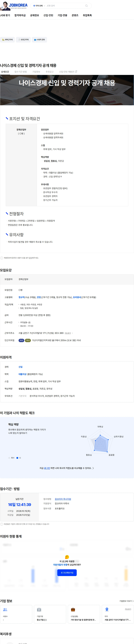The width and height of the screenshot is (134, 644).
Task: Click the JOBKOREA logo
Action: tap(18, 5)
